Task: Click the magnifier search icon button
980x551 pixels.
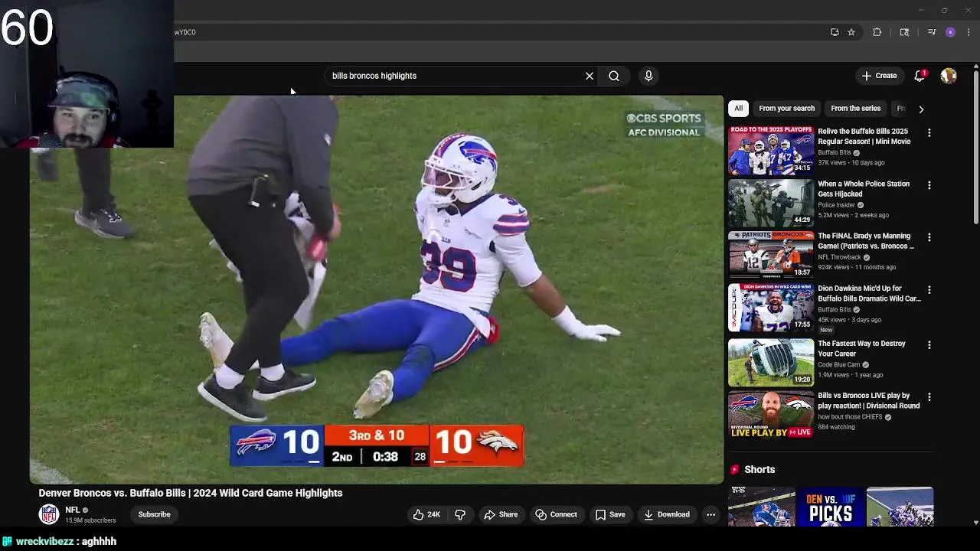Action: (614, 76)
